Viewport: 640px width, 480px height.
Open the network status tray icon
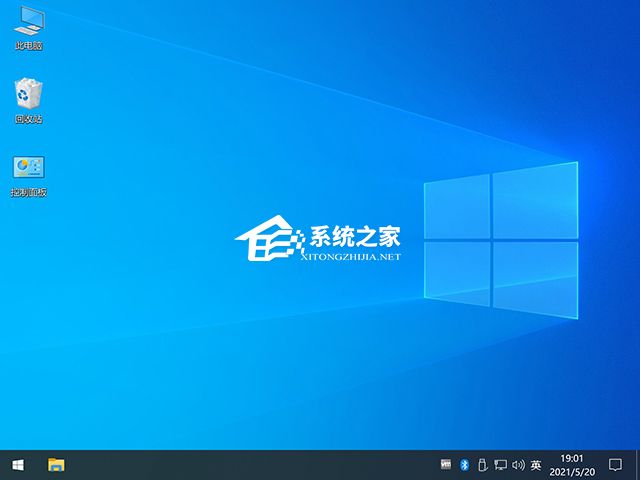[x=500, y=464]
